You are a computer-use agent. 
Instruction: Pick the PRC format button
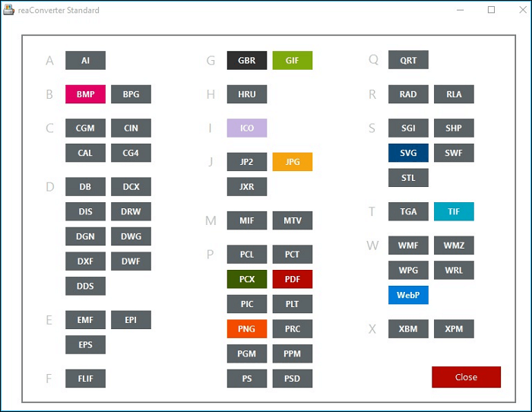(293, 329)
